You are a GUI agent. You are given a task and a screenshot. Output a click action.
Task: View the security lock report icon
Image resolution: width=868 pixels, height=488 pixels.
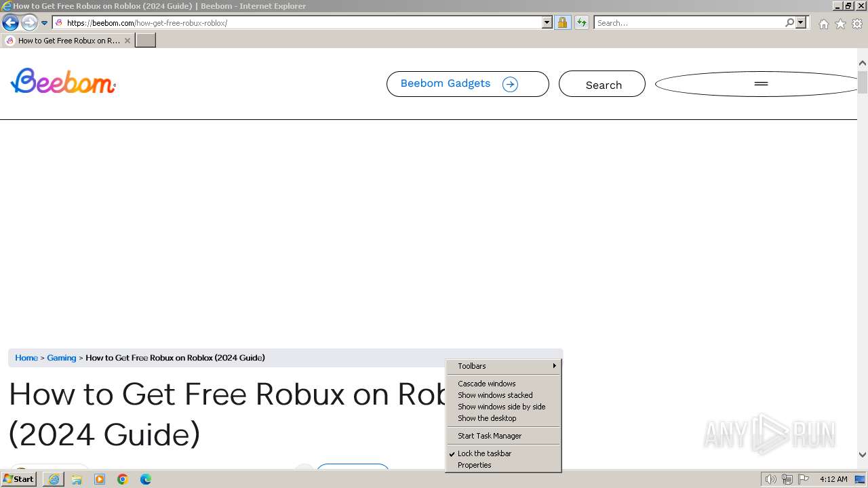click(x=562, y=22)
